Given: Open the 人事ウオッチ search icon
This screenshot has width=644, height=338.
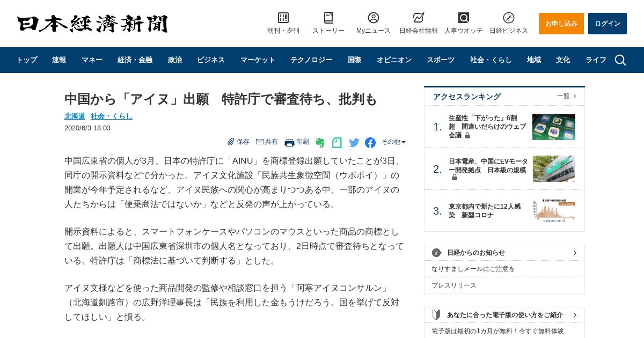Looking at the screenshot, I should tap(464, 18).
